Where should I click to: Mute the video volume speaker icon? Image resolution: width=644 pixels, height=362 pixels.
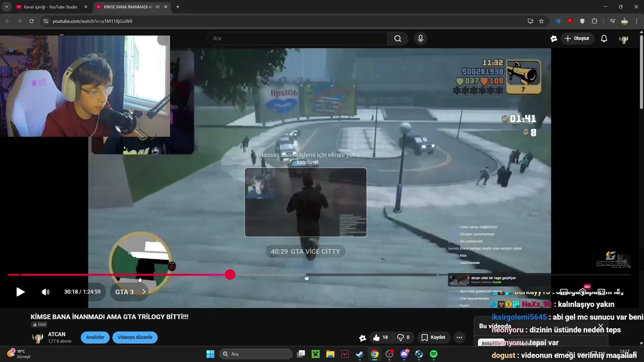(x=45, y=292)
